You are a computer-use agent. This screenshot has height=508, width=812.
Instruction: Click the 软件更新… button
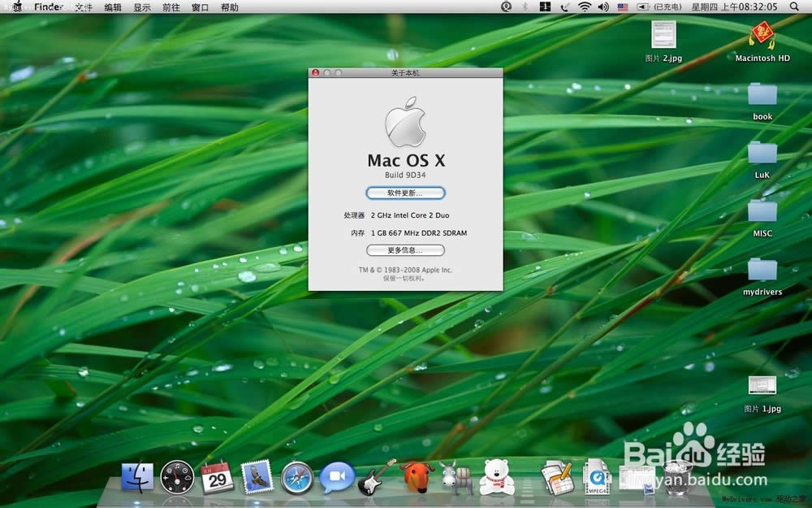405,193
